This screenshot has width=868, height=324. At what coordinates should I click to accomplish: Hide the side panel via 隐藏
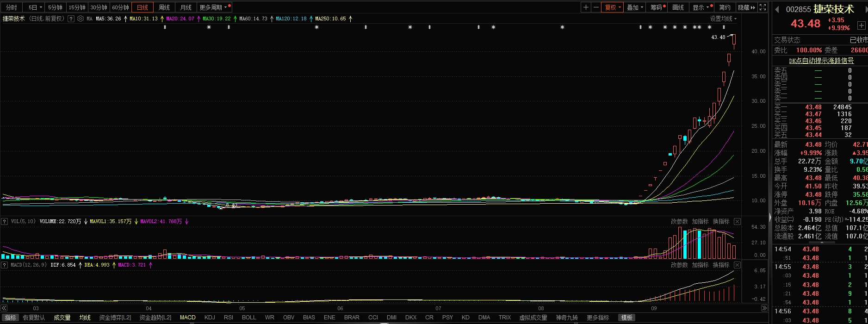click(746, 7)
